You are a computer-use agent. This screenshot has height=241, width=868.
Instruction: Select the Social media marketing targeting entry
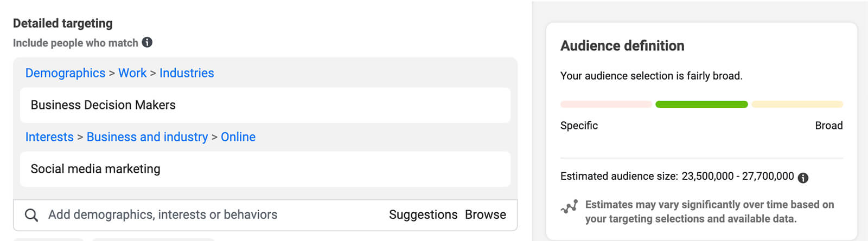[265, 169]
